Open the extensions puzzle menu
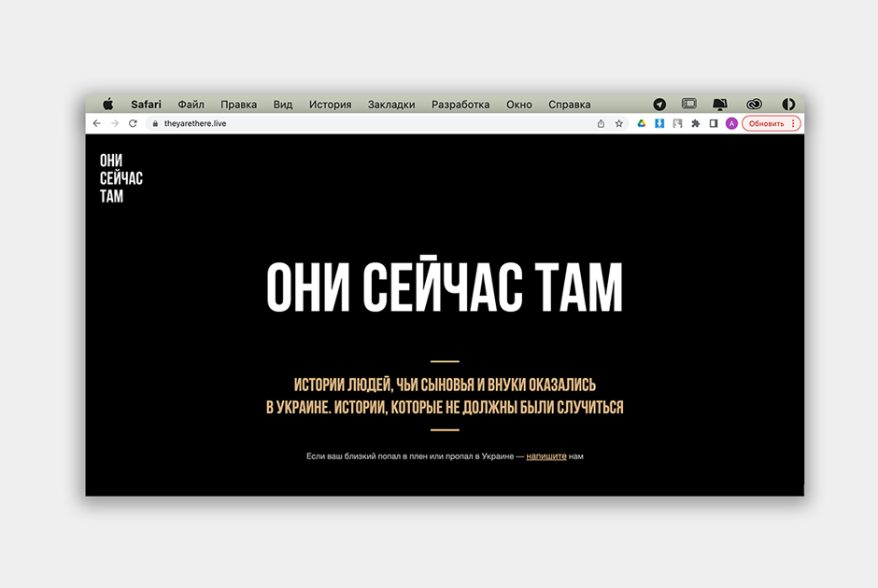The height and width of the screenshot is (588, 878). [696, 123]
